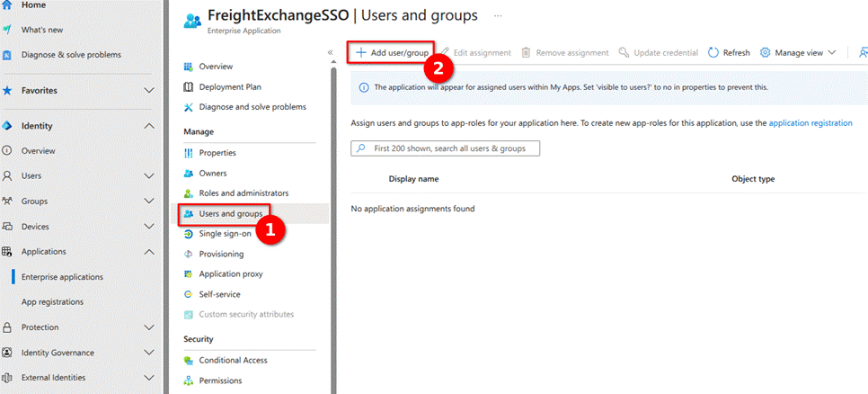Click Roles and administrators icon
The width and height of the screenshot is (868, 394).
point(188,193)
